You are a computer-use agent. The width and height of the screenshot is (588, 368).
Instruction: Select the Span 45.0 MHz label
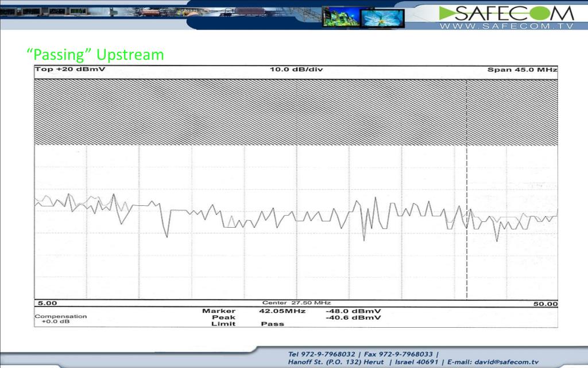(x=522, y=70)
